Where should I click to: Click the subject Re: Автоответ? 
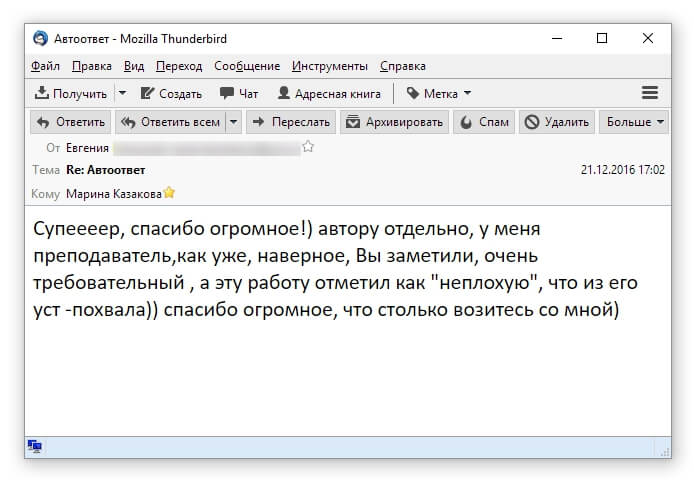[105, 170]
